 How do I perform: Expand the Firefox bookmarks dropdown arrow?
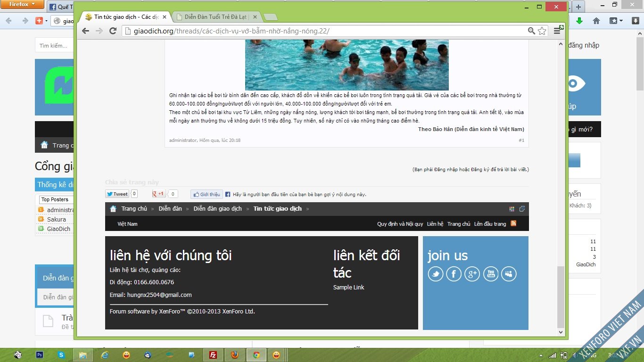(621, 21)
